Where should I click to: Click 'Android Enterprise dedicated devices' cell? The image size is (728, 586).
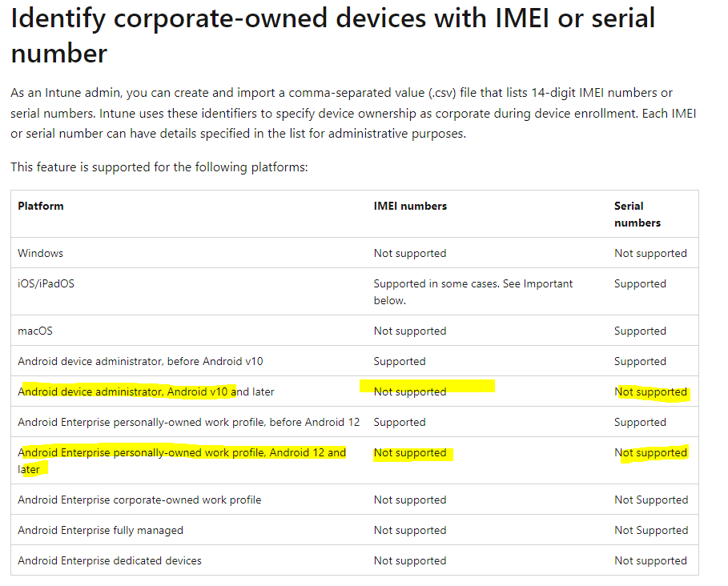(110, 560)
